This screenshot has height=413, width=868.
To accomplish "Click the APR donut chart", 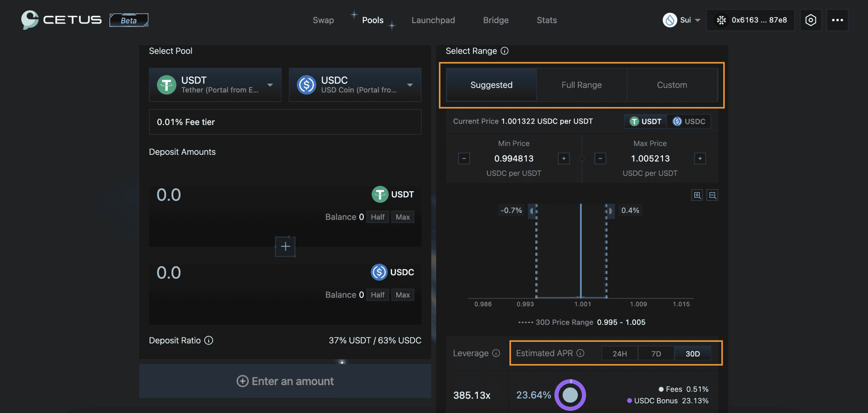I will (x=570, y=395).
